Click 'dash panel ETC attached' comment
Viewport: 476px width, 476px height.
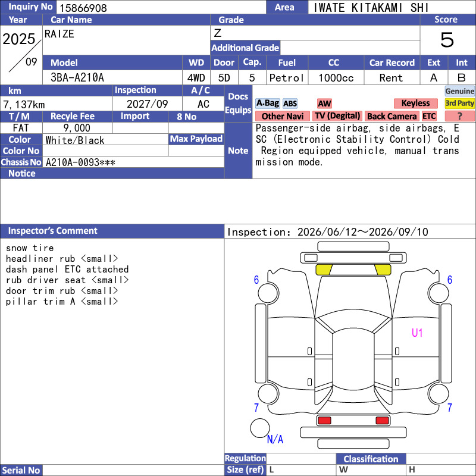point(67,270)
